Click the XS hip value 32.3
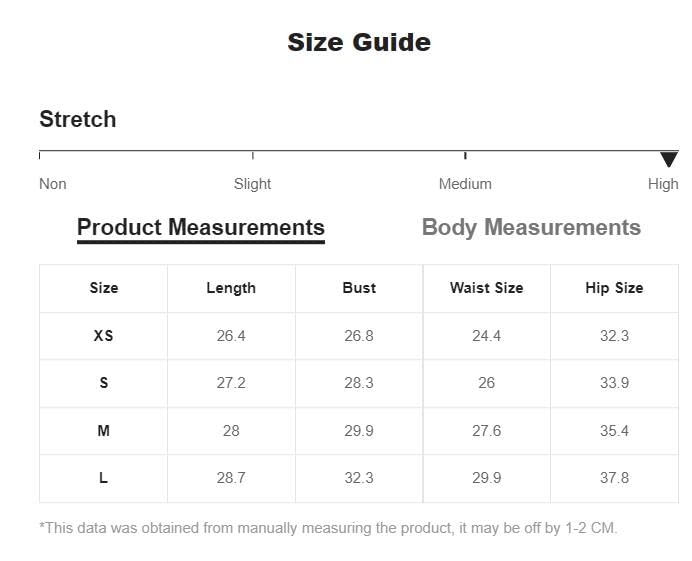 614,336
